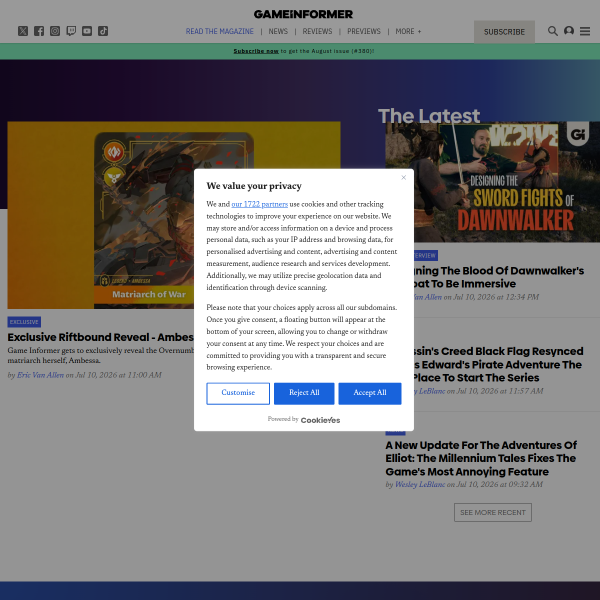The image size is (600, 600).
Task: Click the Exclusive tag badge
Action: point(24,322)
